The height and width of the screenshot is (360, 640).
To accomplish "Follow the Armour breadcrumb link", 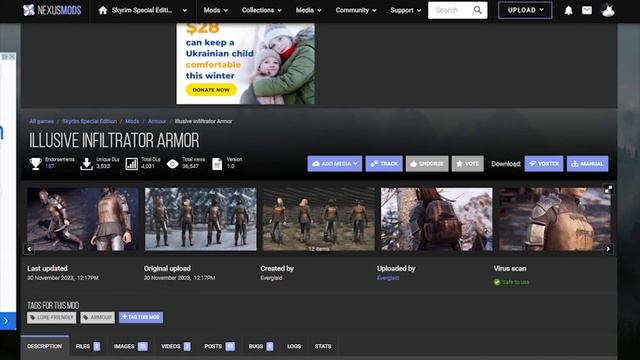I will [x=157, y=121].
